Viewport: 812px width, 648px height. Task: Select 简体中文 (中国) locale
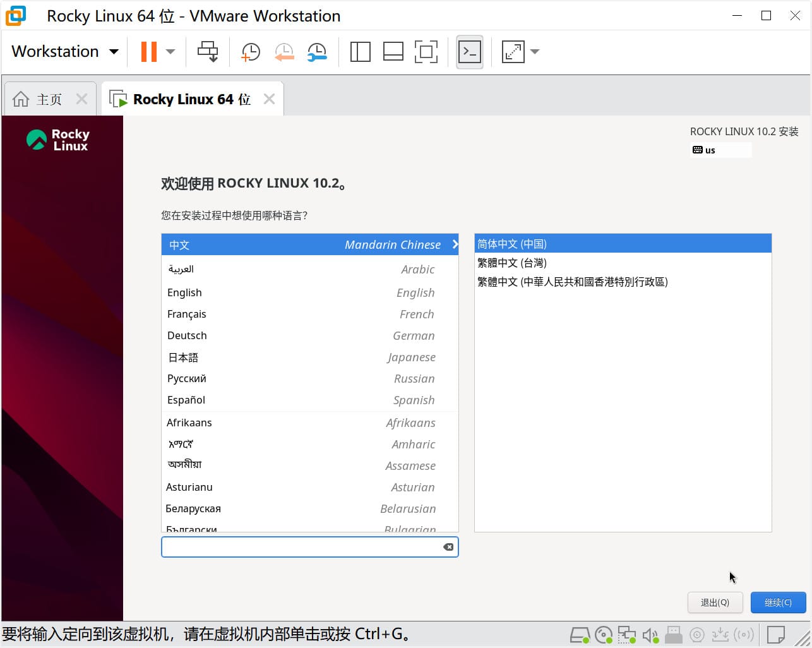(623, 244)
